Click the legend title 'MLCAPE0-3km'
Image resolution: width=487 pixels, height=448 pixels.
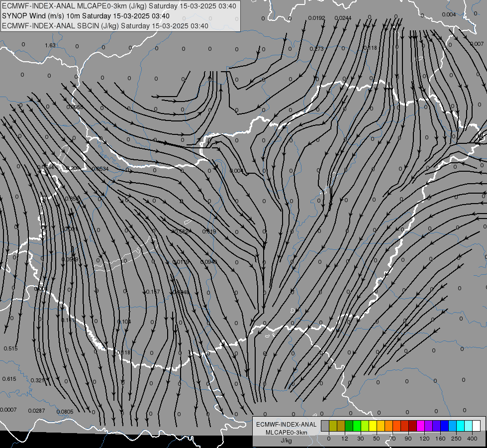[287, 433]
